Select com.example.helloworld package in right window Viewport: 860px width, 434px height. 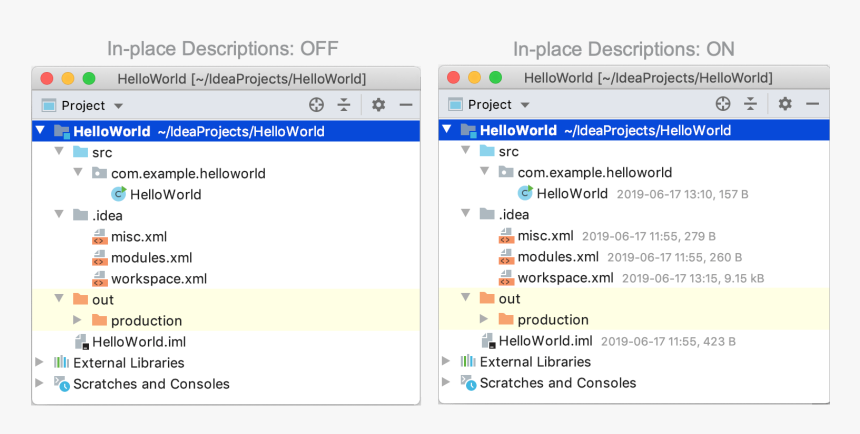tap(595, 172)
